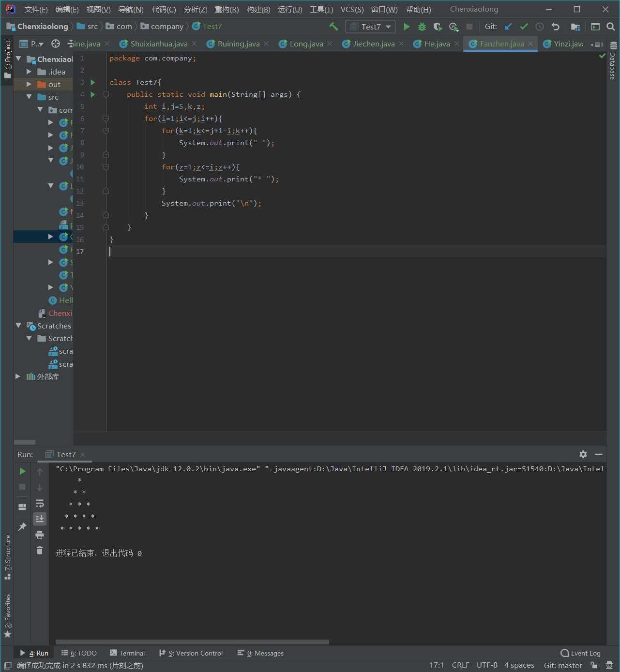This screenshot has height=672, width=620.
Task: Open the Run panel settings gear
Action: click(583, 454)
